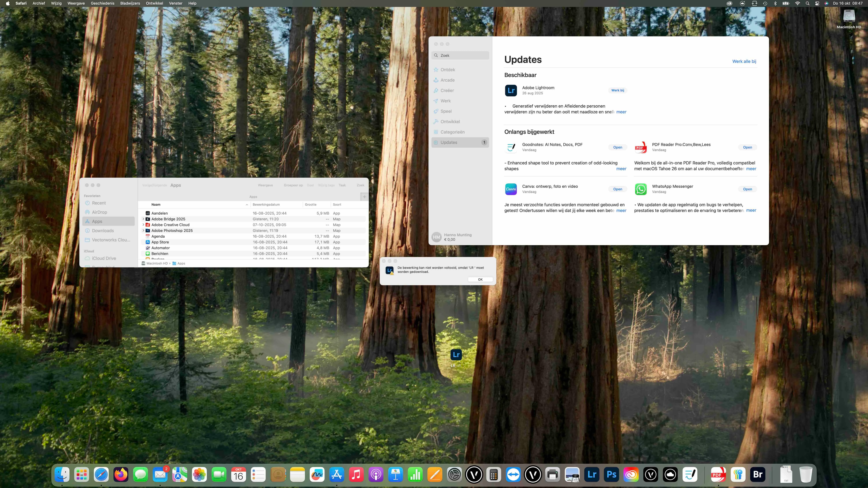Click the Canva app icon
868x488 pixels.
coord(511,189)
